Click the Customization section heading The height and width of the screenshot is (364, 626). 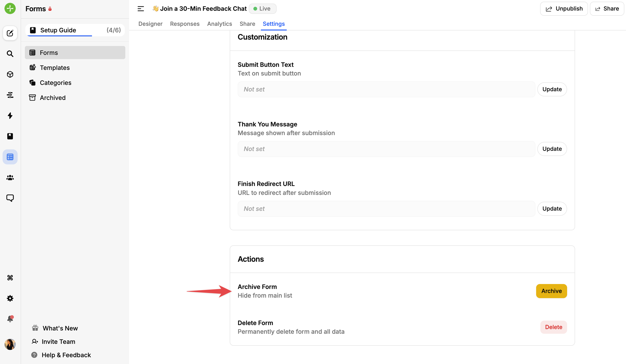[x=263, y=37]
